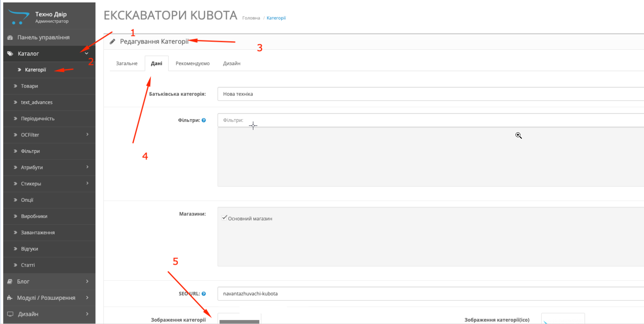This screenshot has width=644, height=324.
Task: Switch to the Загальне tab
Action: coord(127,63)
